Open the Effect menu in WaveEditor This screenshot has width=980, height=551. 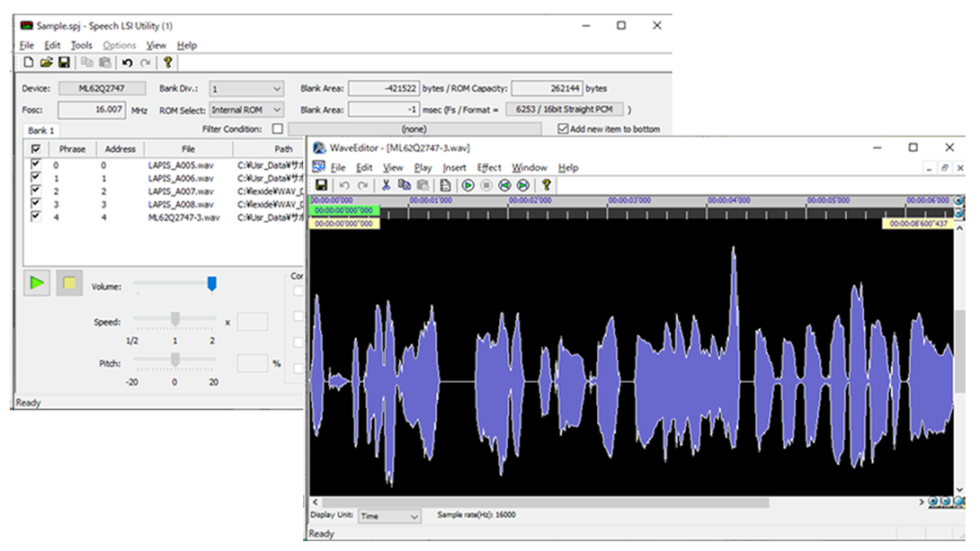(489, 168)
